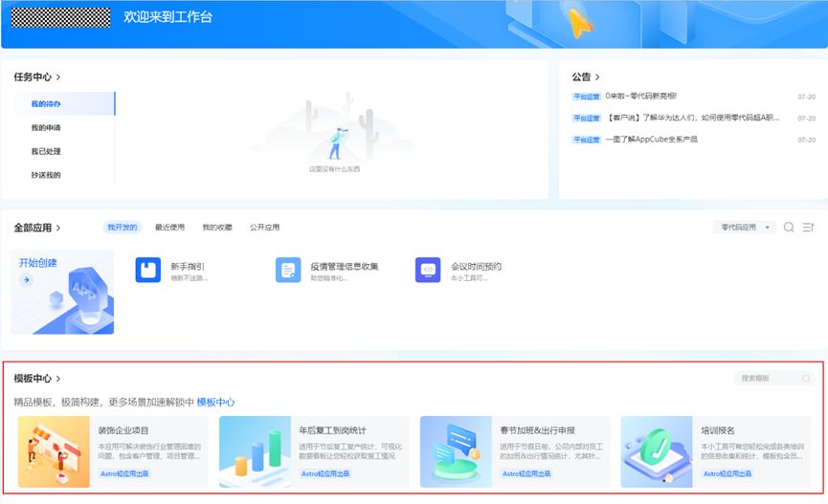
Task: Click 平台运营 tag on the AppCube announcement
Action: pos(587,140)
